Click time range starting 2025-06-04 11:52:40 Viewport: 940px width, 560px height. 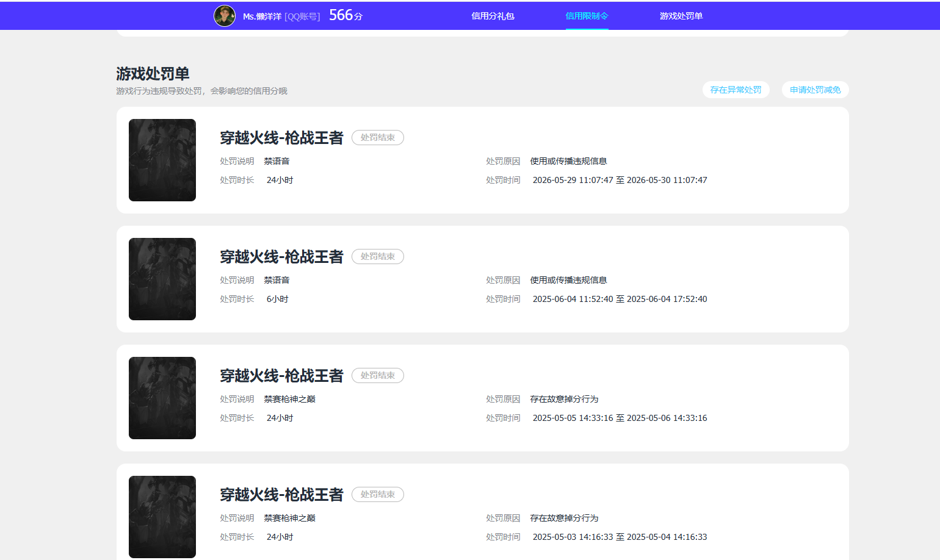[620, 299]
